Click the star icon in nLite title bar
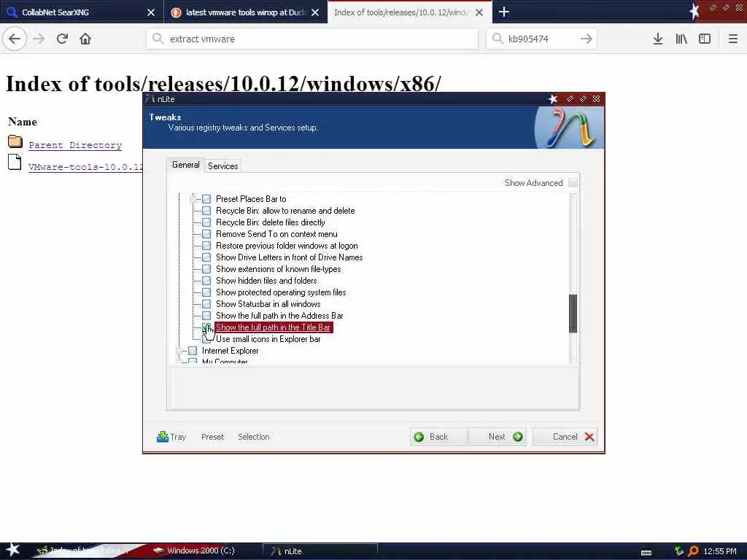747x560 pixels. pos(553,98)
